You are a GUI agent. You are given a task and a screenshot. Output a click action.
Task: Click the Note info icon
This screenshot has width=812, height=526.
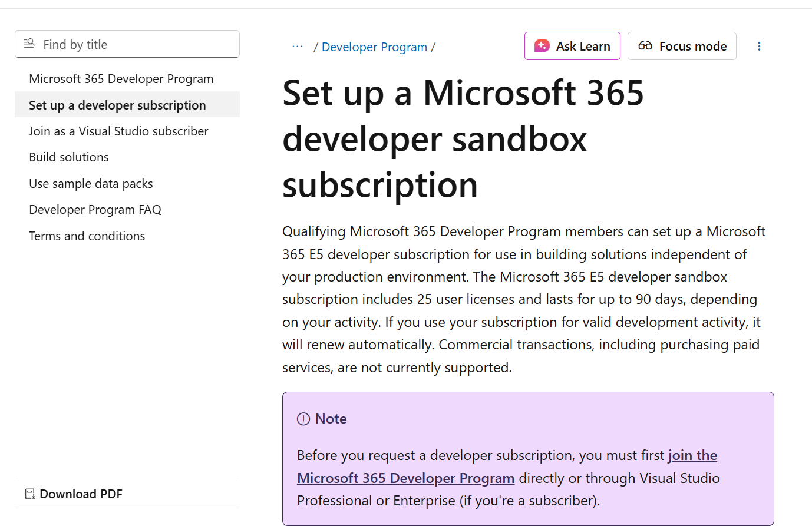coord(303,419)
